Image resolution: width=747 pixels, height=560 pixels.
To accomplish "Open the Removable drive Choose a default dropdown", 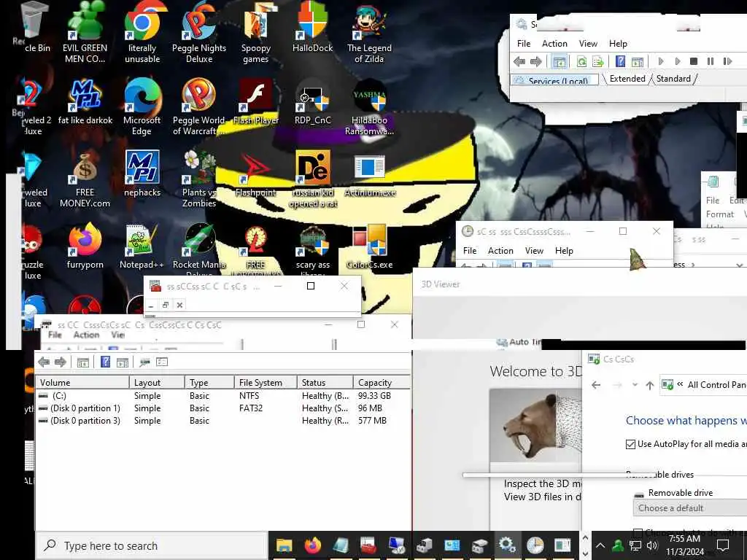I will tap(690, 508).
